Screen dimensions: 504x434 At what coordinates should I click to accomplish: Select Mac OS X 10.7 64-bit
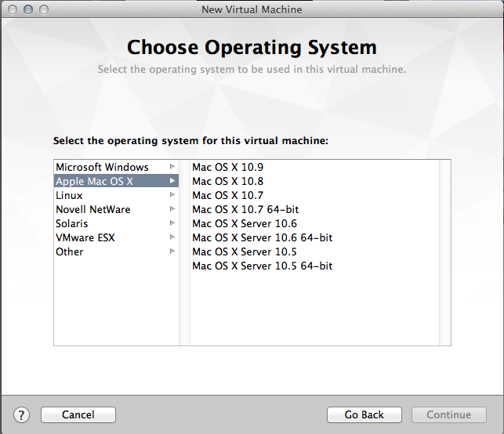[x=314, y=209]
